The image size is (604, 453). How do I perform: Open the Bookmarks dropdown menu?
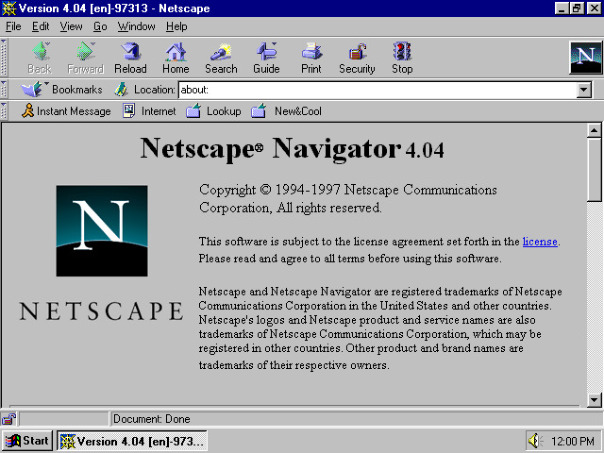[62, 89]
